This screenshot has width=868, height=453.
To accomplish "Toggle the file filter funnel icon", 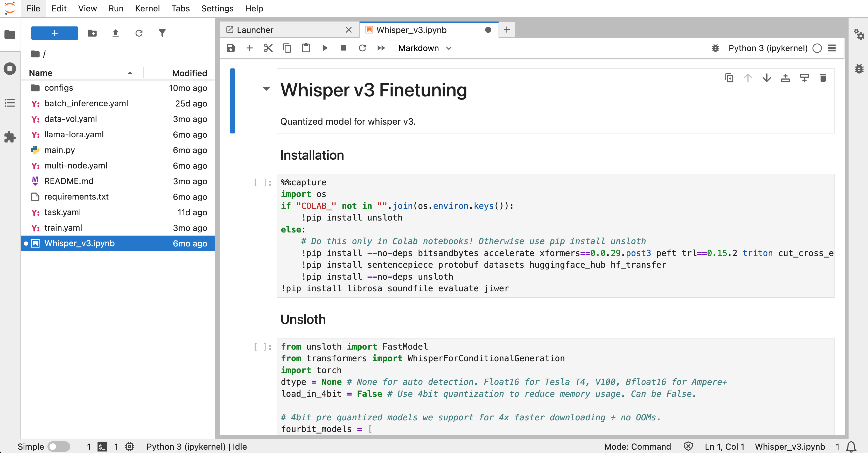I will [x=162, y=33].
